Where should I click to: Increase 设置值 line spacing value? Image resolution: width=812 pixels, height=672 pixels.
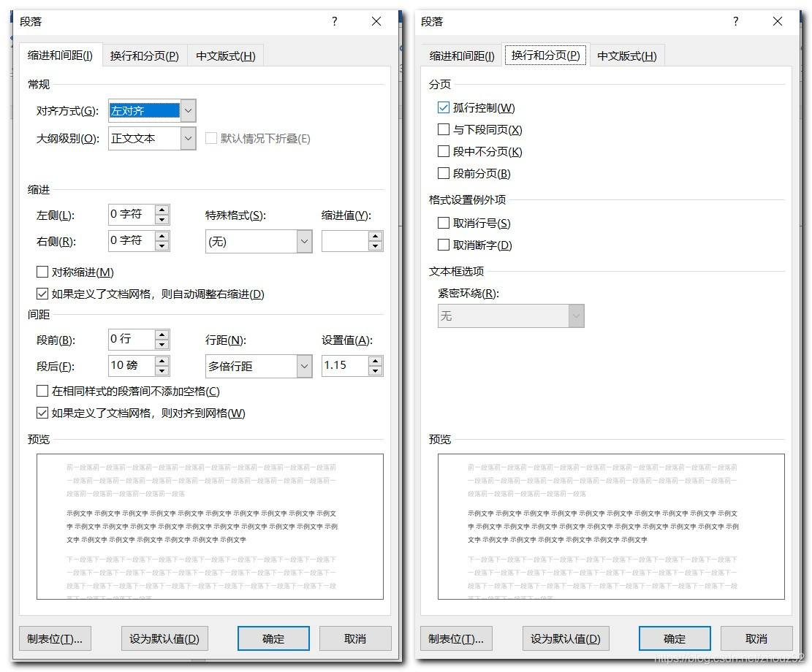coord(376,361)
